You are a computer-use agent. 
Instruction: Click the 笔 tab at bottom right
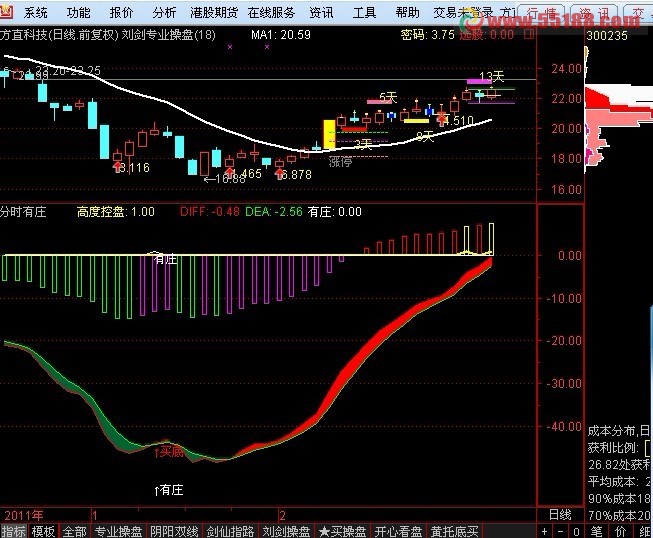(x=596, y=531)
